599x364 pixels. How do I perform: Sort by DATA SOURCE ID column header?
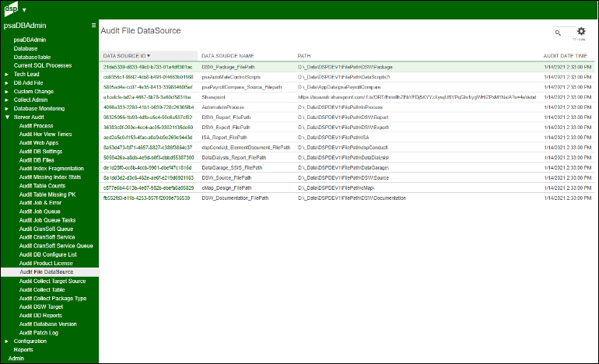[149, 56]
